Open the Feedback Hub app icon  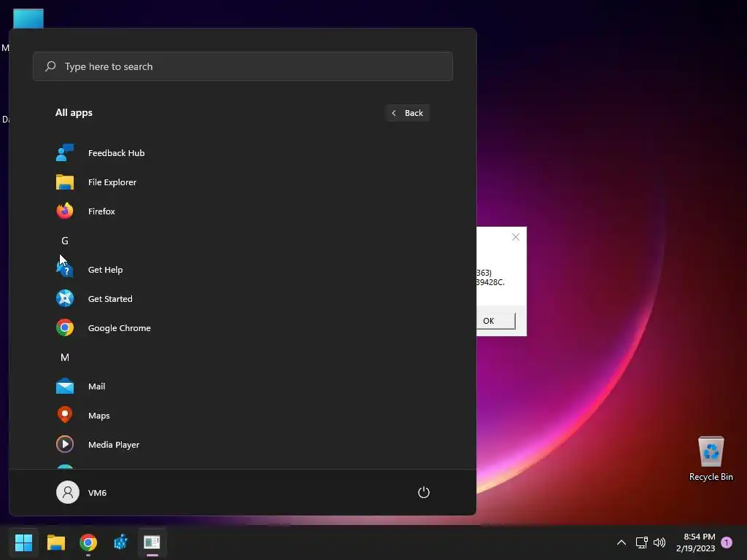65,153
